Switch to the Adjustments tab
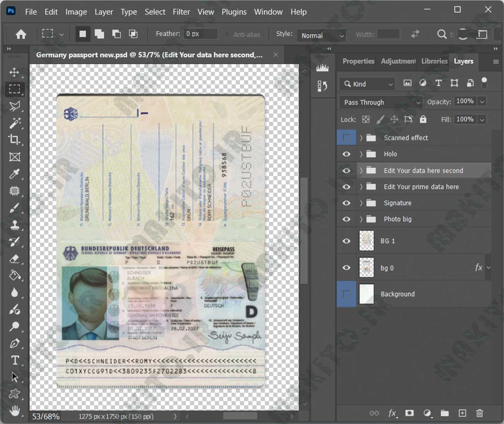Viewport: 504px width, 424px height. tap(398, 61)
